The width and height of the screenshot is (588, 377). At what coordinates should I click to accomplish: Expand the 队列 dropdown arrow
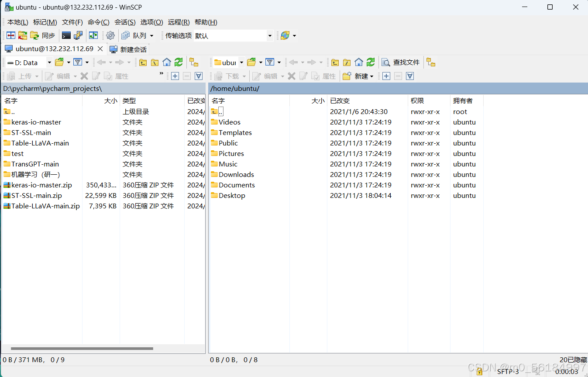tap(151, 36)
